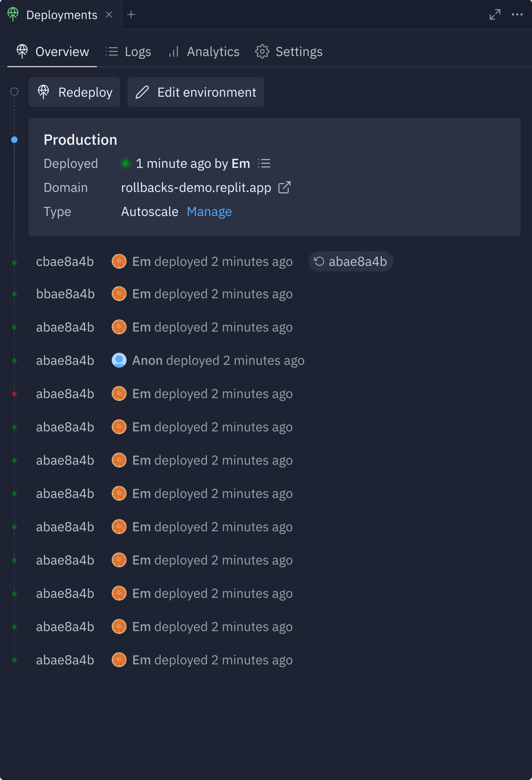Open the Settings gear icon

[x=262, y=51]
